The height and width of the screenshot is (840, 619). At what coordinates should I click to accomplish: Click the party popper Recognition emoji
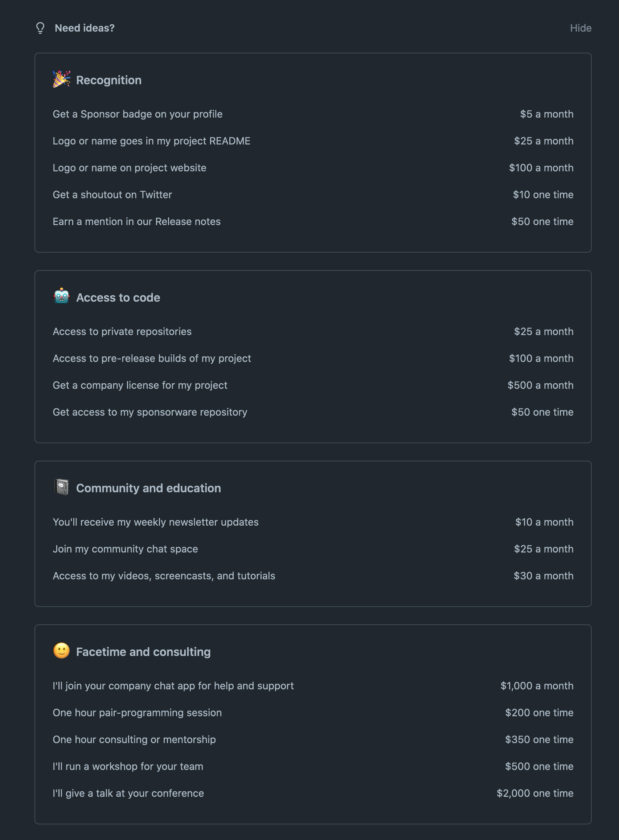click(x=61, y=79)
